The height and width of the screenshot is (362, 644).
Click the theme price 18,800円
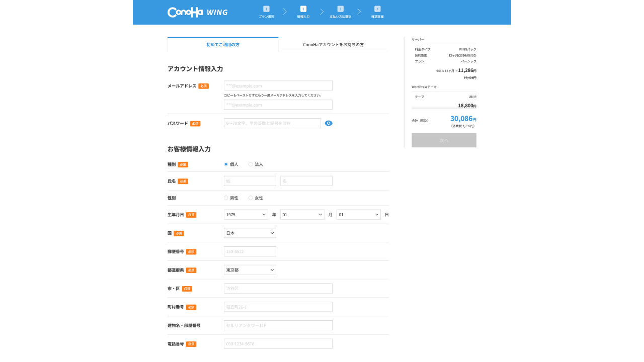tap(467, 106)
